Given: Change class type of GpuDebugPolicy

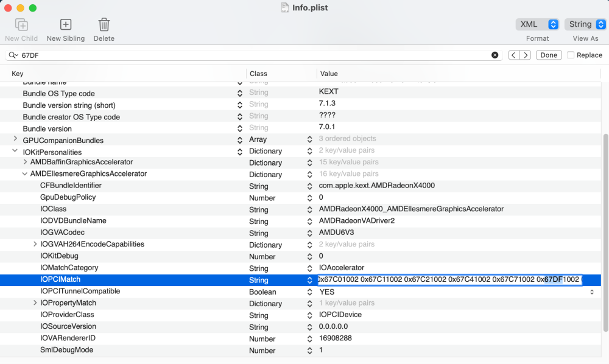Looking at the screenshot, I should click(x=309, y=198).
